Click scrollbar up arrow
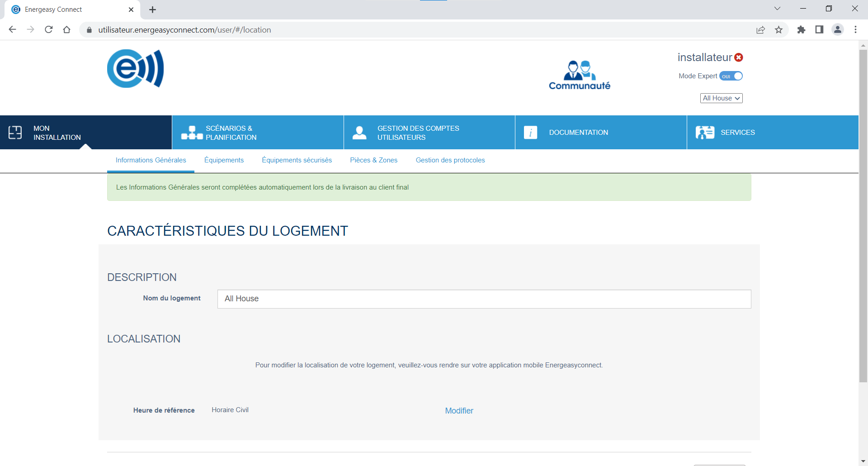The width and height of the screenshot is (868, 466). pos(863,45)
